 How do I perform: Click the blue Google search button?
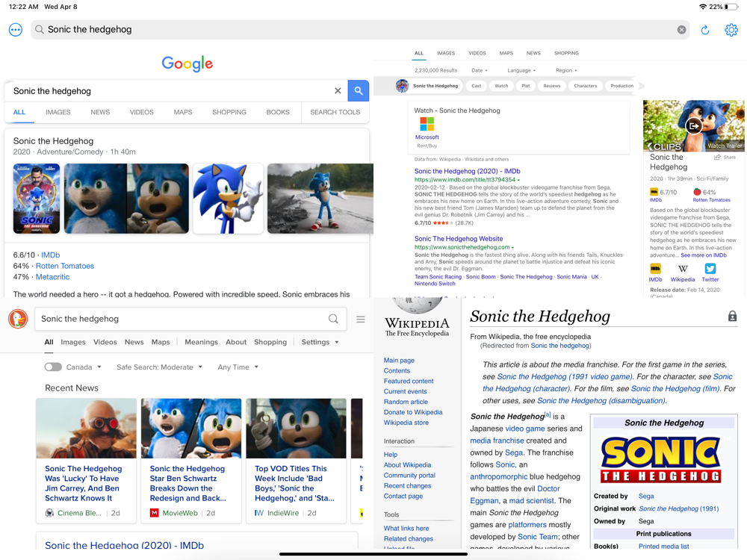359,90
